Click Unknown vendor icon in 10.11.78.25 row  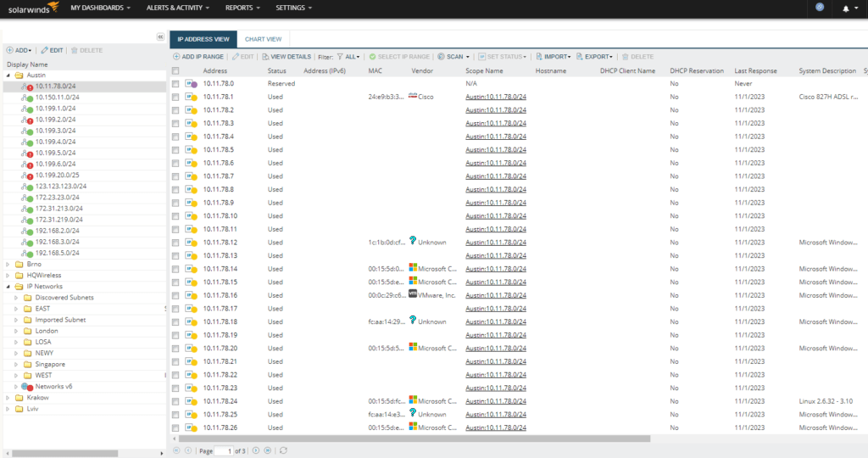[413, 412]
